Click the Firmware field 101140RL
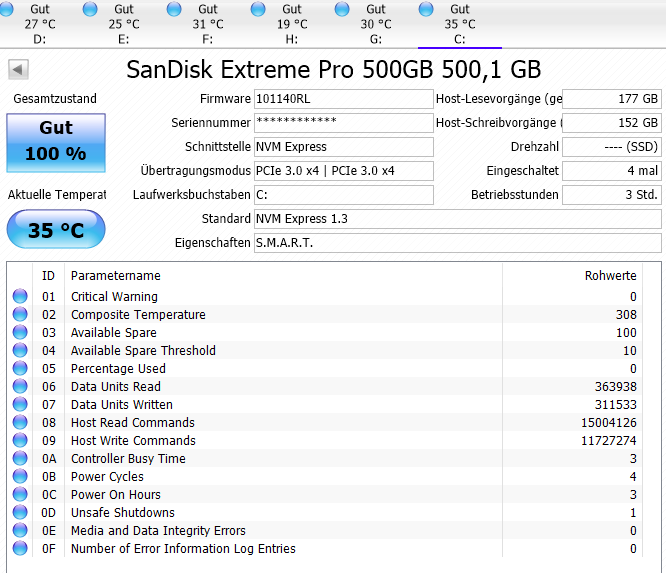Image resolution: width=666 pixels, height=573 pixels. point(344,99)
